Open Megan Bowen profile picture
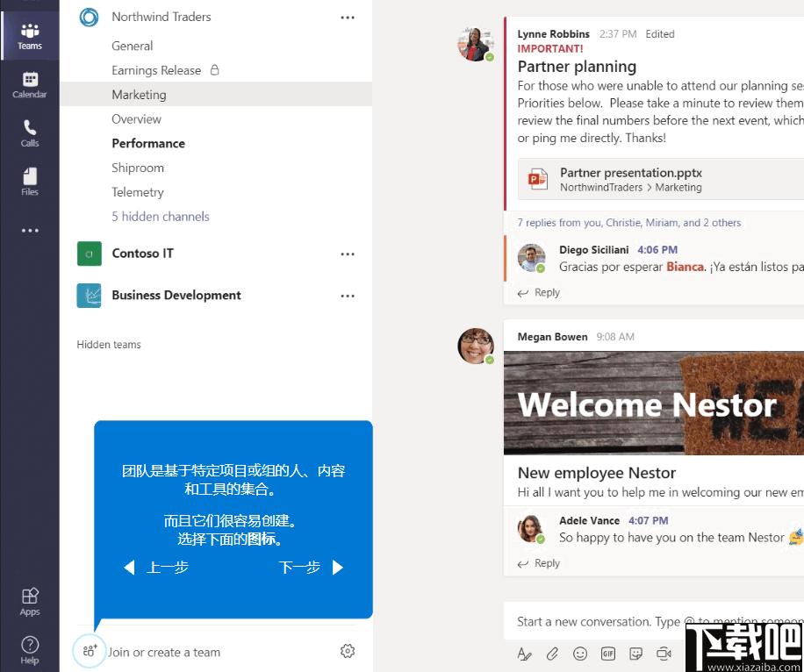804x672 pixels. pos(476,346)
